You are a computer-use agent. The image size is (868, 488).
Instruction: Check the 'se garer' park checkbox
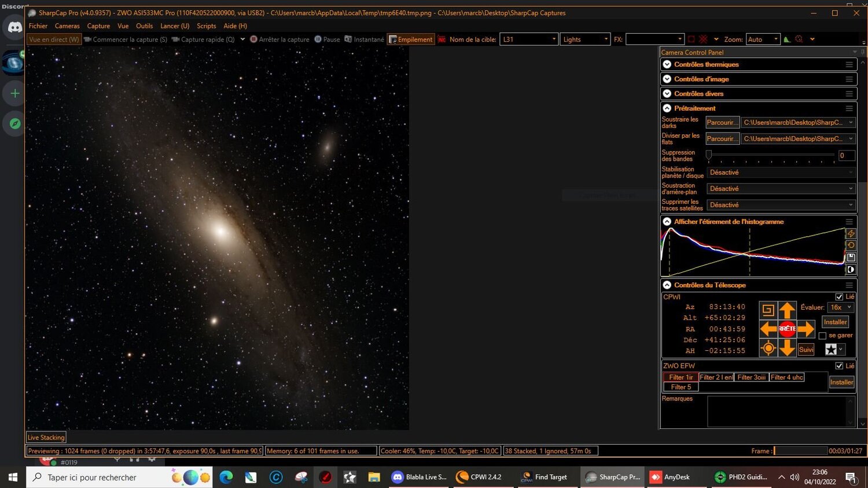tap(822, 336)
